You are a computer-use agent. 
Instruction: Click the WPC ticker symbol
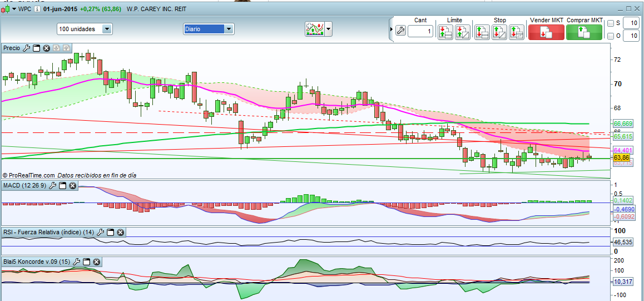(x=25, y=9)
